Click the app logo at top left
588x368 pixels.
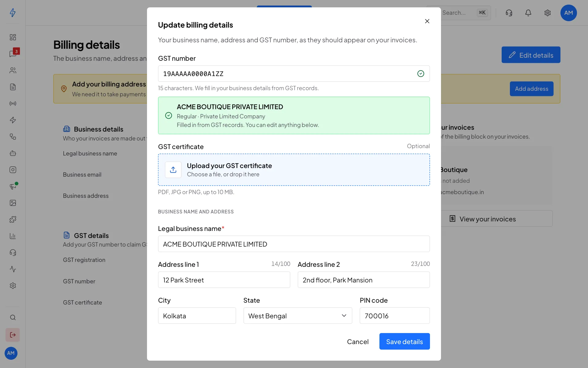pos(13,13)
